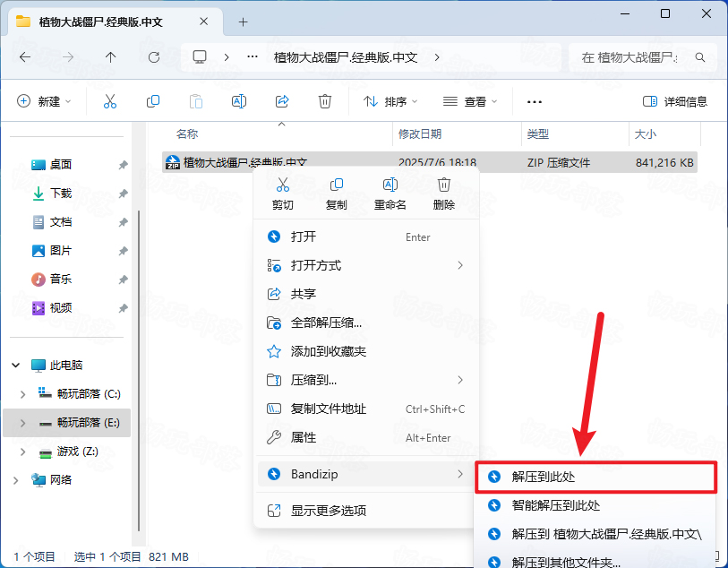Choose 智能解压到此处 in the Bandizip submenu
Viewport: 728px width, 568px height.
[596, 505]
